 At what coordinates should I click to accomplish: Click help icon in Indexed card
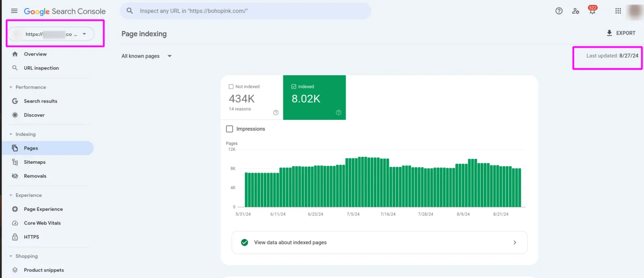pos(339,113)
